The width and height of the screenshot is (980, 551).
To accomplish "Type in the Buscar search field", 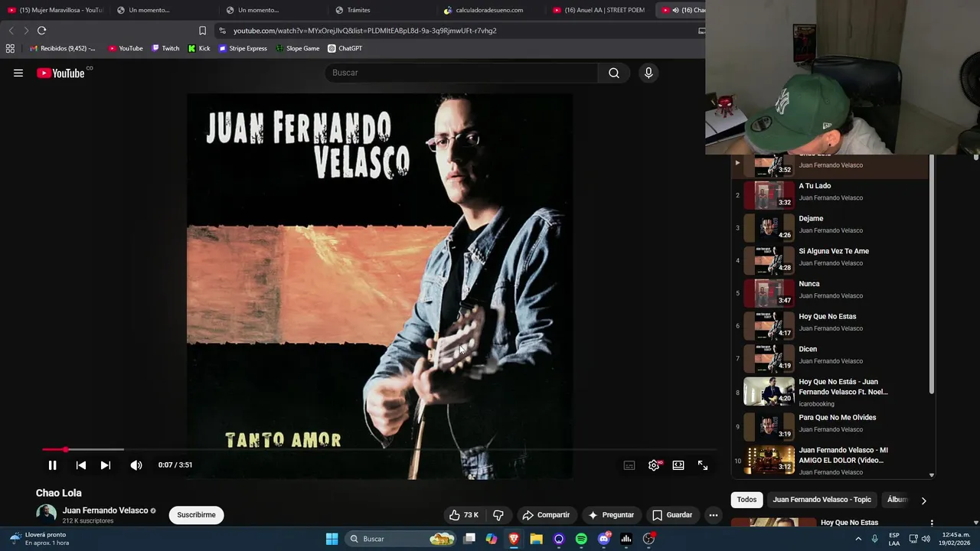I will [x=461, y=73].
